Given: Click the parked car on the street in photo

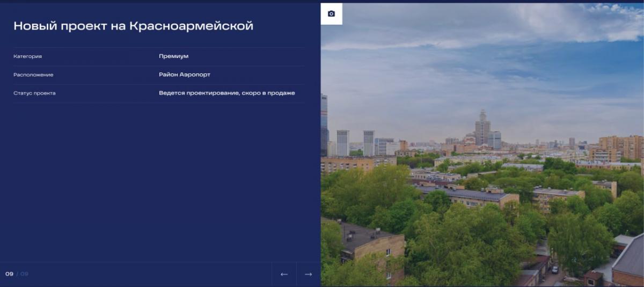Looking at the screenshot, I should [554, 269].
